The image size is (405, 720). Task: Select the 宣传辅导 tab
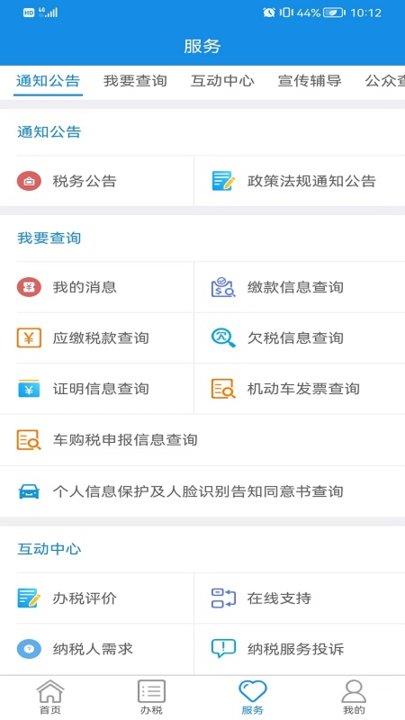point(309,81)
